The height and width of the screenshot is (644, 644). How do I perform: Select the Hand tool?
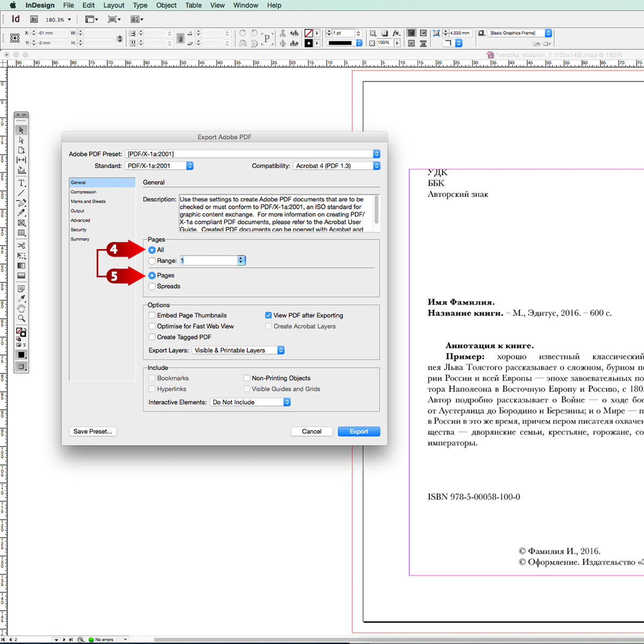coord(21,309)
